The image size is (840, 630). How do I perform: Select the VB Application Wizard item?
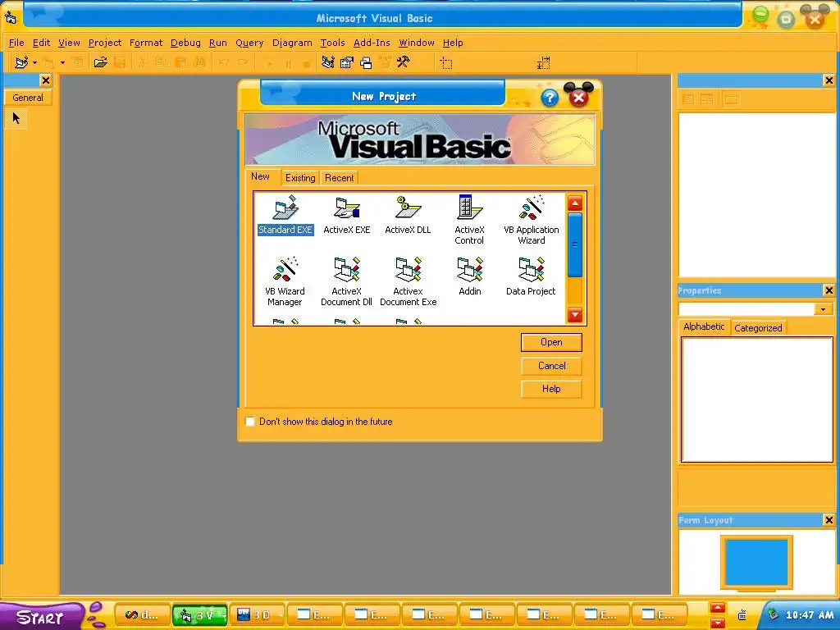[531, 220]
